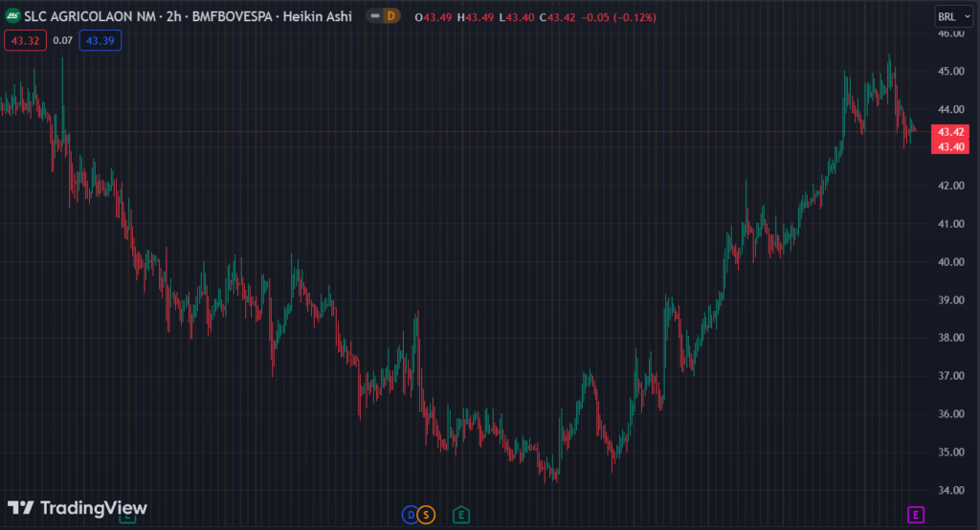This screenshot has height=530, width=980.
Task: Click the orange S splits marker
Action: tap(426, 515)
